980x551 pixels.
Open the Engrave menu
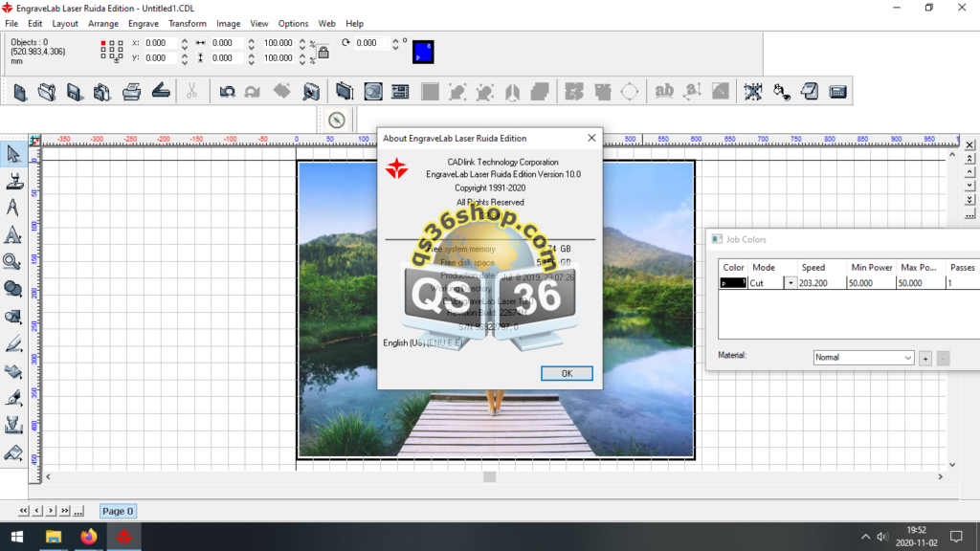click(x=144, y=24)
